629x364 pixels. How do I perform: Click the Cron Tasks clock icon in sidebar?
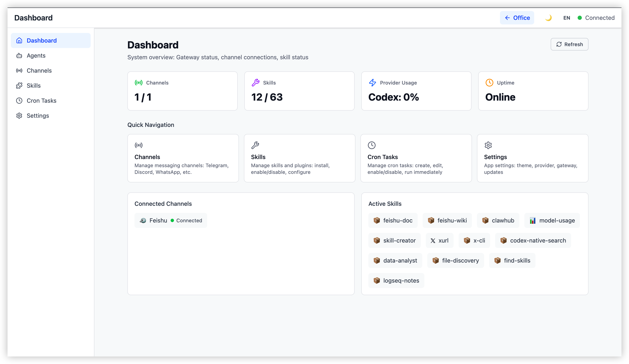(x=19, y=101)
